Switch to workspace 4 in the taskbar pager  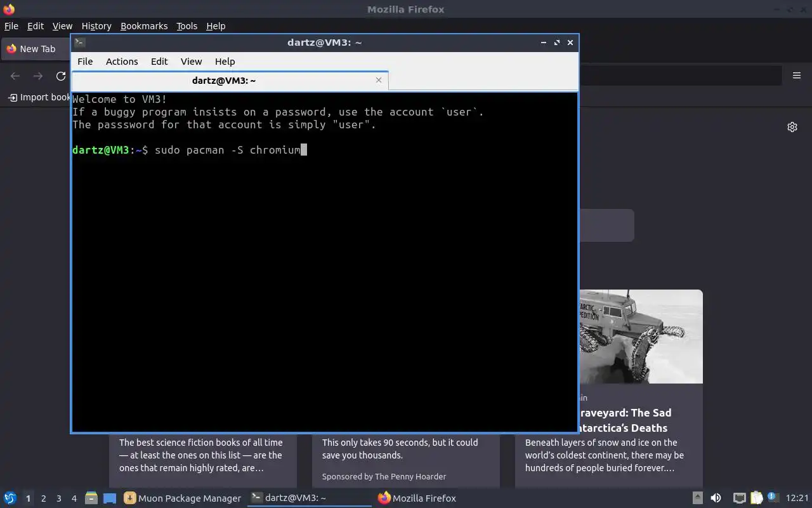click(x=74, y=498)
